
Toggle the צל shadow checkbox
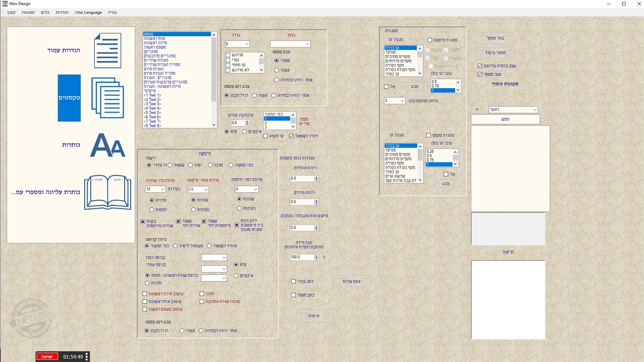tap(386, 86)
